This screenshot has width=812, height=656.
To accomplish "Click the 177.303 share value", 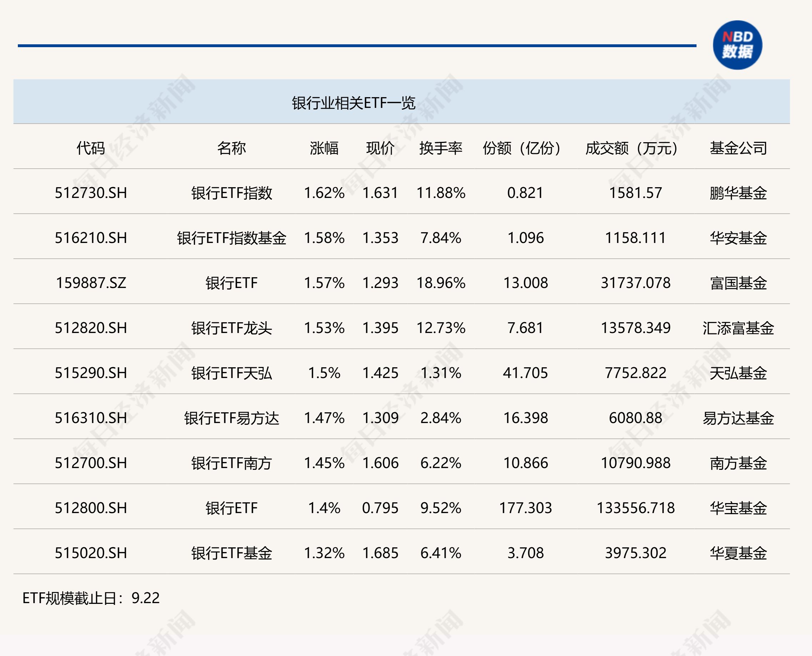I will point(525,508).
